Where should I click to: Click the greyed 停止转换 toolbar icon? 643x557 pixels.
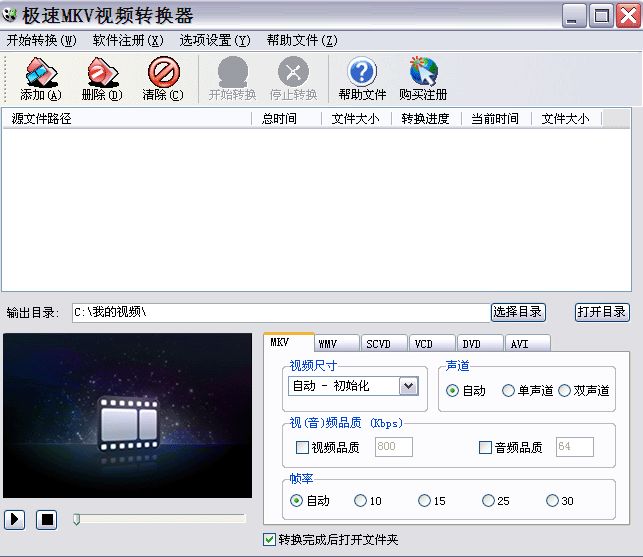click(293, 72)
